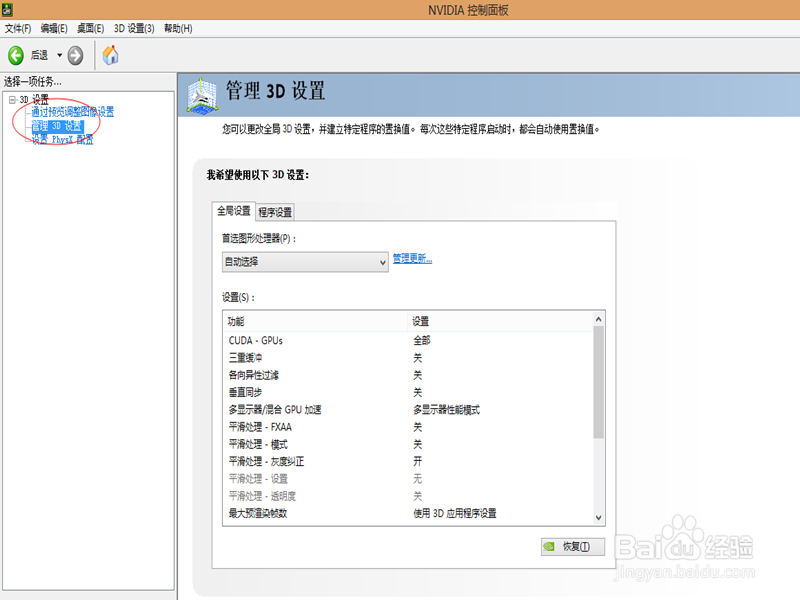800x600 pixels.
Task: Switch to the 全局设置 tab
Action: click(x=234, y=211)
